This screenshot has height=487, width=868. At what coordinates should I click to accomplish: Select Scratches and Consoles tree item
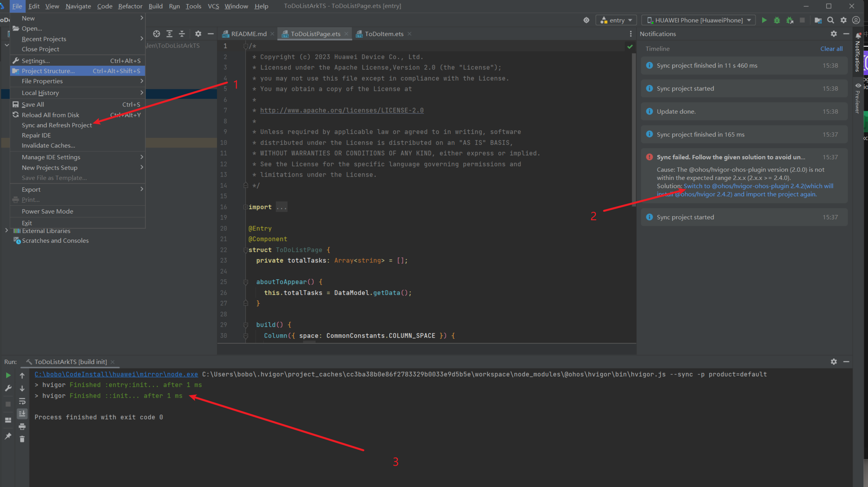pos(55,240)
